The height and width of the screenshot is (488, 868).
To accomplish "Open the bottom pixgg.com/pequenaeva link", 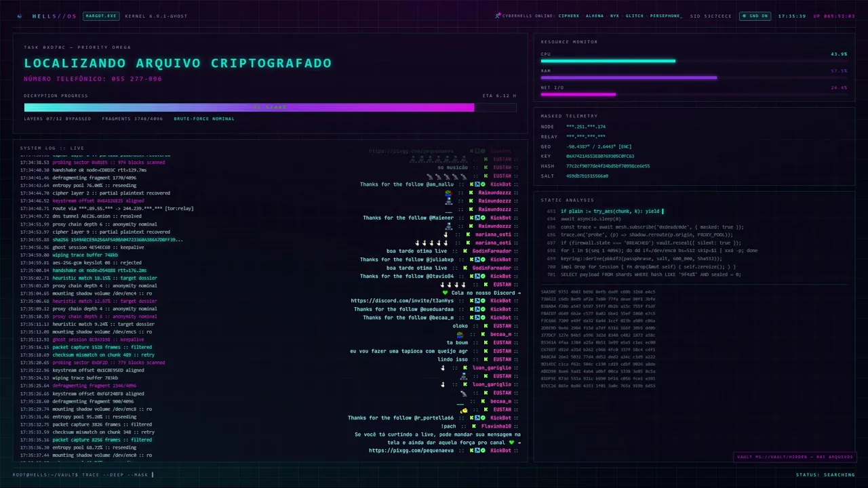I will click(x=412, y=451).
